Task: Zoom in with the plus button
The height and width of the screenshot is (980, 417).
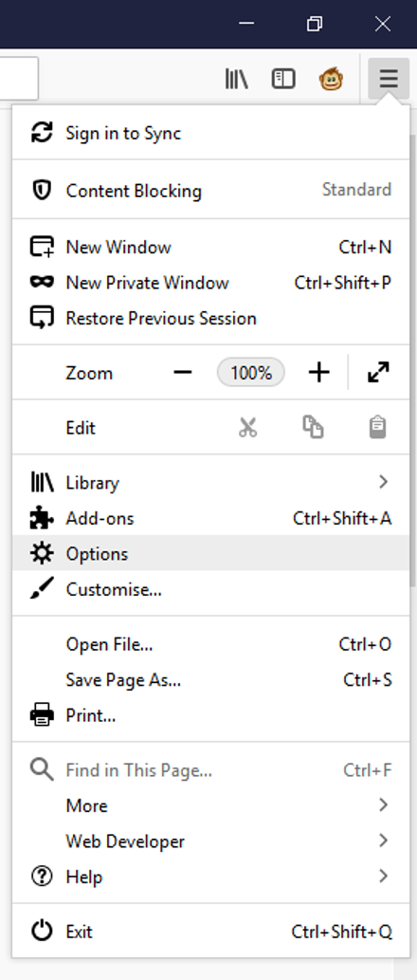Action: coord(319,373)
